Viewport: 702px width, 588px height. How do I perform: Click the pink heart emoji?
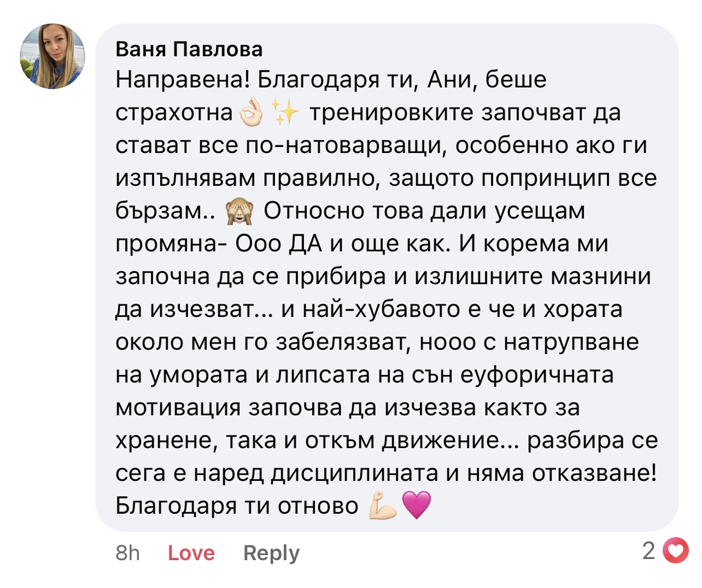coord(417,505)
